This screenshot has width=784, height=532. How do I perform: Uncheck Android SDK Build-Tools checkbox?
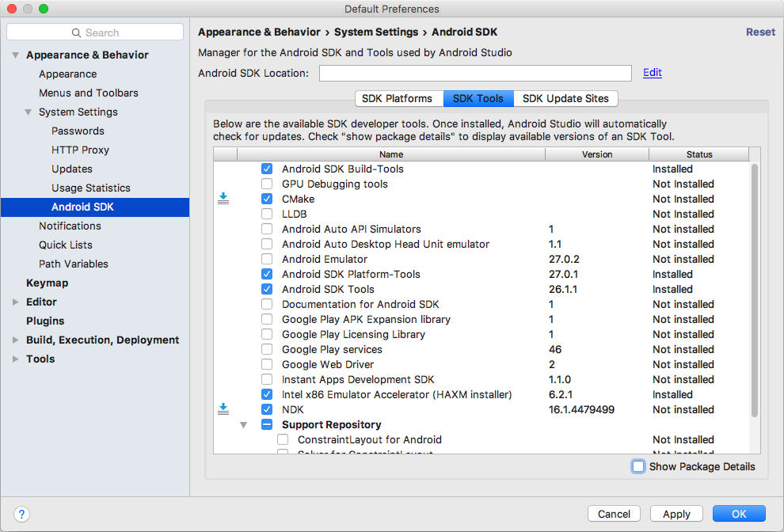(267, 169)
